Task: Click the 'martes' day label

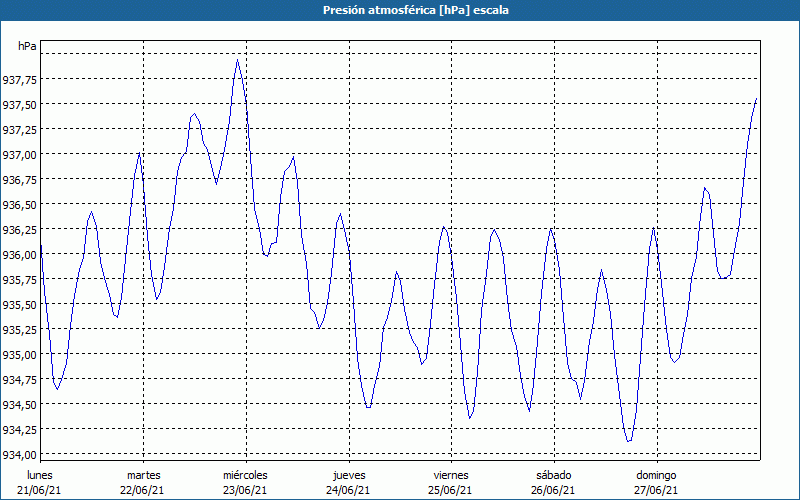Action: [x=144, y=475]
